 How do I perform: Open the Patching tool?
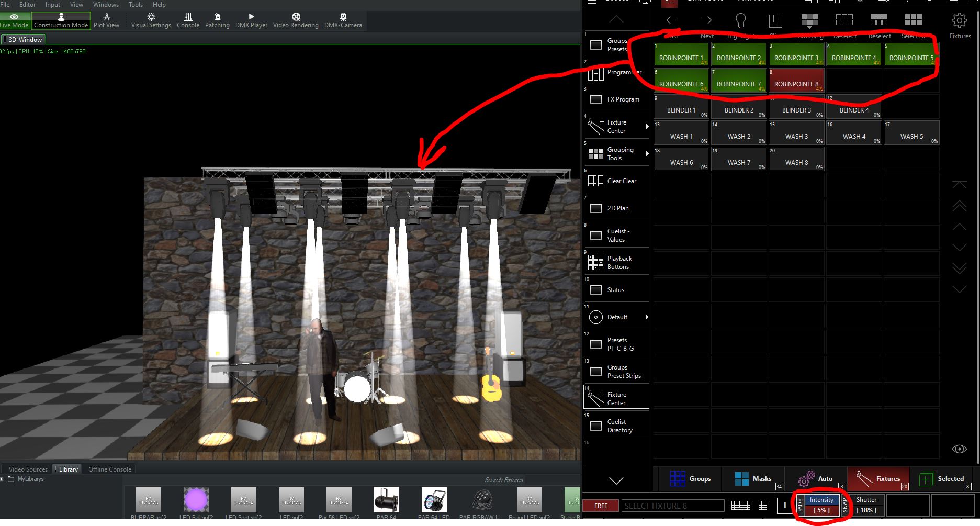tap(217, 20)
